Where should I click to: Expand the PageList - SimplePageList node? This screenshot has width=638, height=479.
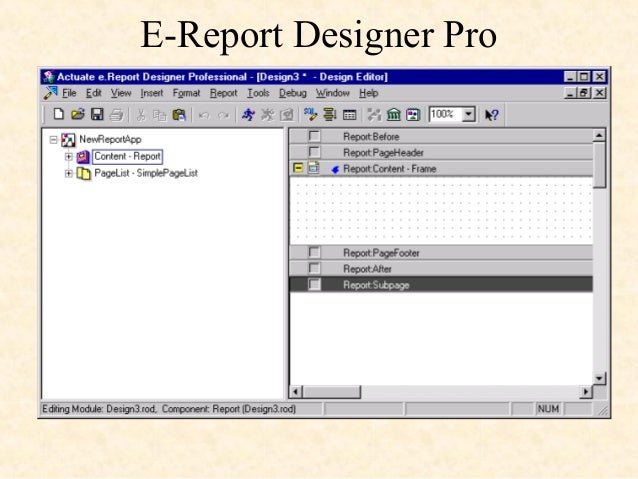tap(68, 173)
